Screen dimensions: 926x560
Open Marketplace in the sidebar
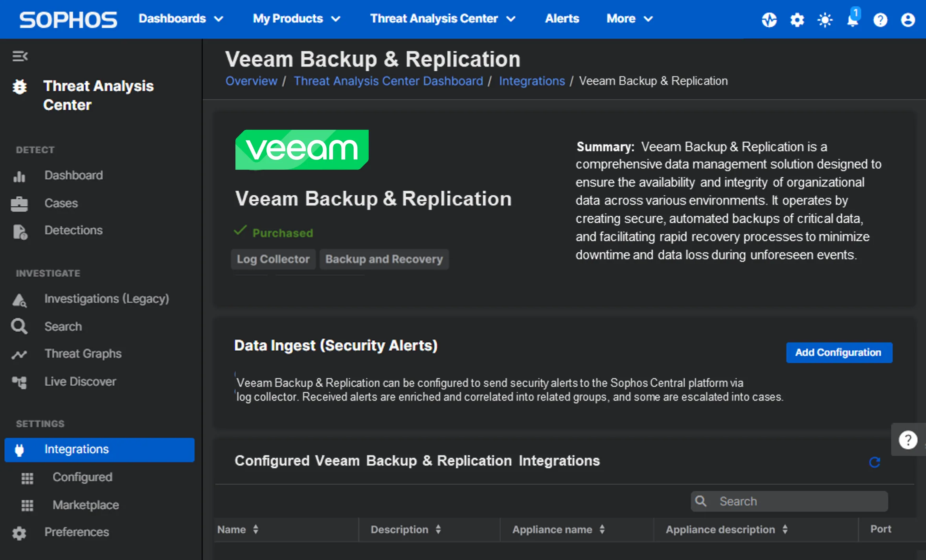tap(86, 505)
